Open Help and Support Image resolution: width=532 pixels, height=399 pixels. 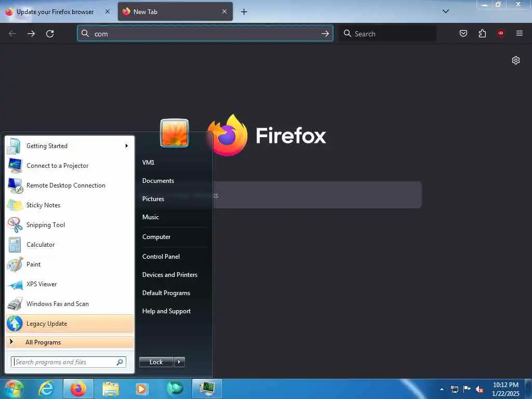click(166, 311)
